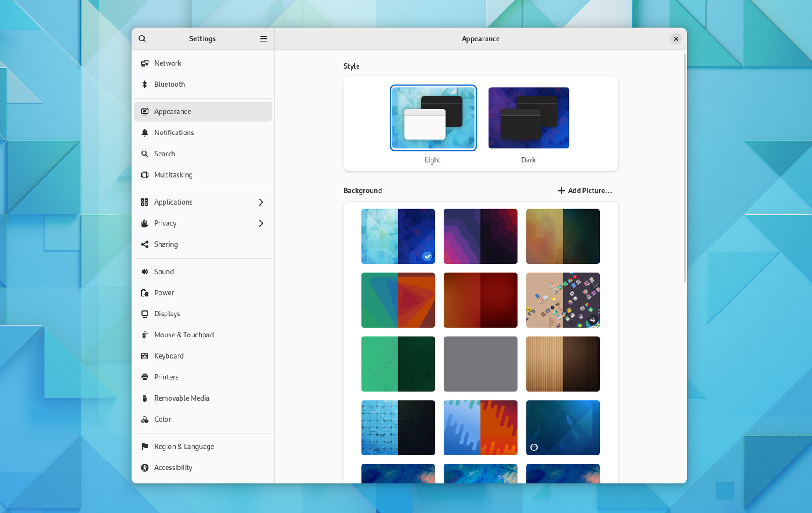Click the Sharing icon

[x=145, y=244]
